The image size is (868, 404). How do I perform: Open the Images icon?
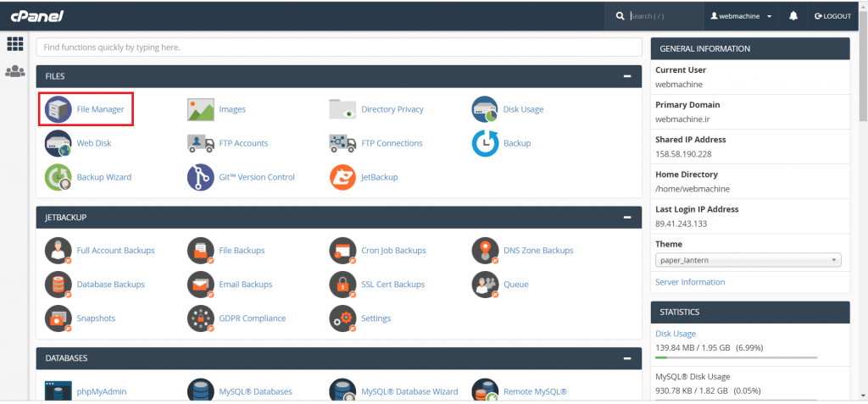200,109
